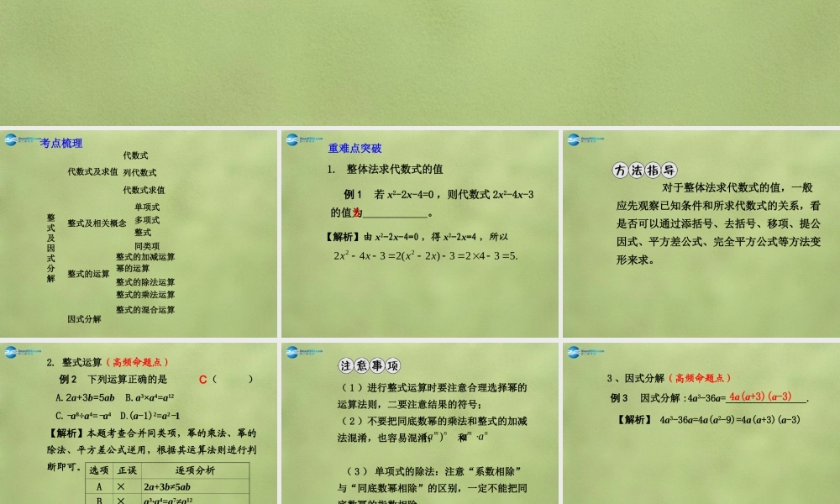The image size is (840, 504).
Task: Click the paragraph starting "对于整体法求代数式的值"
Action: point(718,224)
